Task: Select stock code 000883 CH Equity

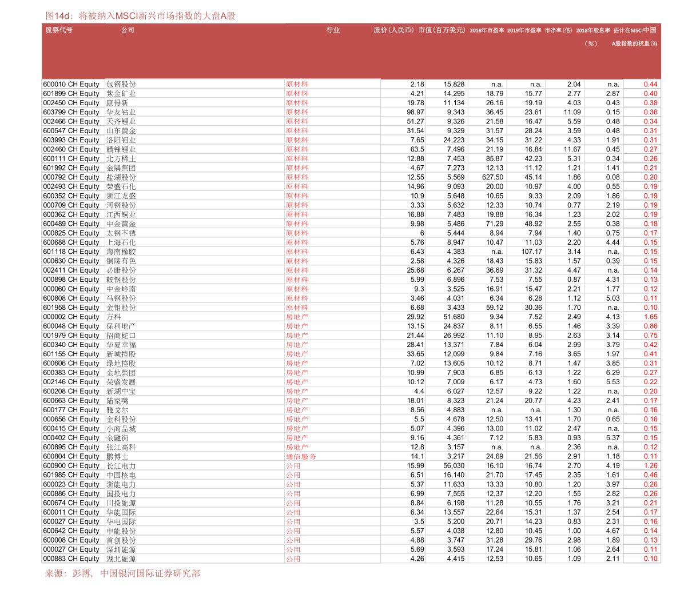Action: pos(71,559)
